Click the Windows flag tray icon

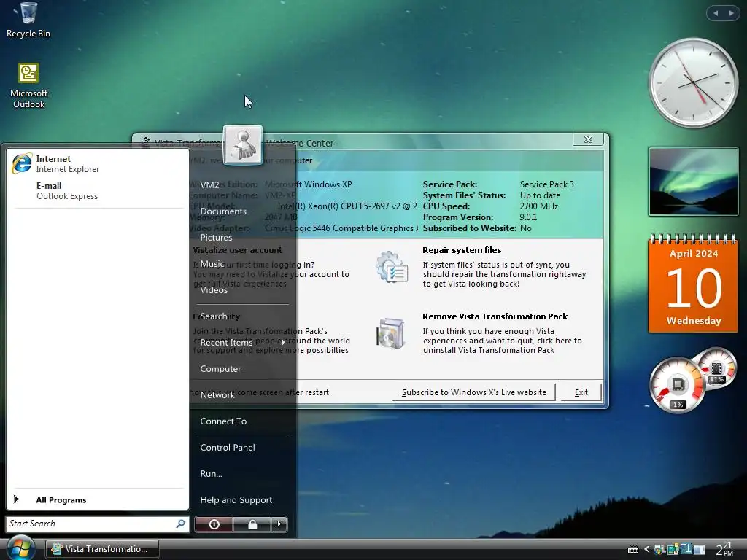coord(659,550)
